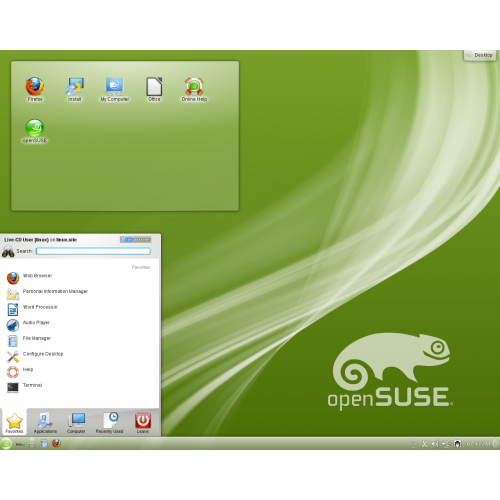The width and height of the screenshot is (500, 500).
Task: Launch Personal Information Manager from menu
Action: (78, 293)
